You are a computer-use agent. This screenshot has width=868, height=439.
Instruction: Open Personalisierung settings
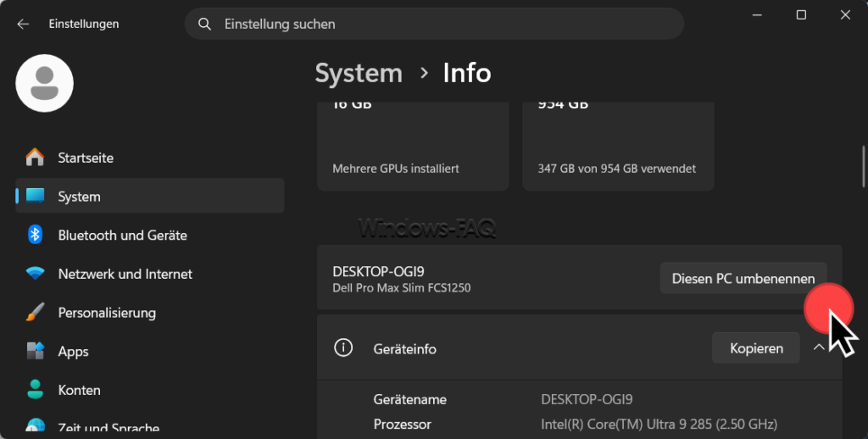(150, 312)
